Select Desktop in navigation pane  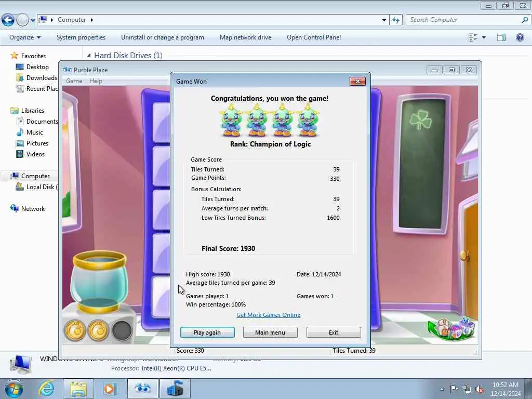click(37, 67)
